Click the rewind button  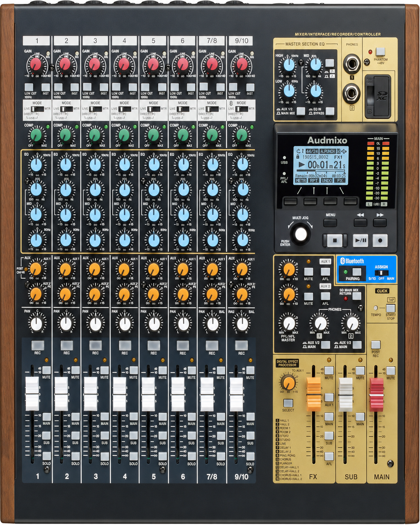[x=360, y=223]
